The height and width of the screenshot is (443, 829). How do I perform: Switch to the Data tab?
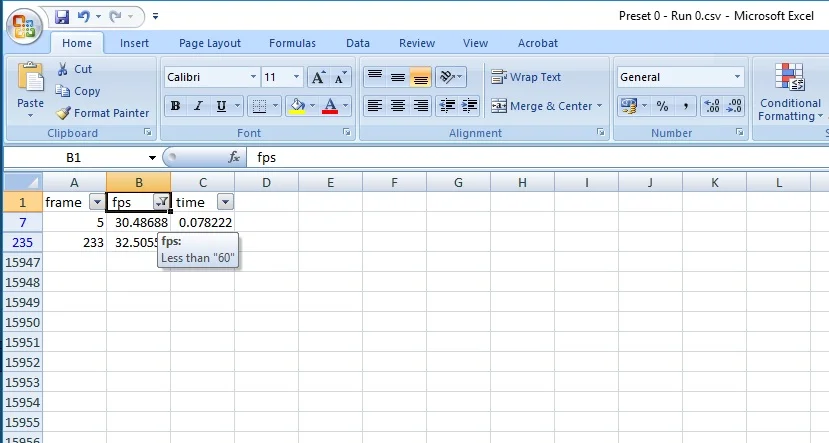[358, 43]
